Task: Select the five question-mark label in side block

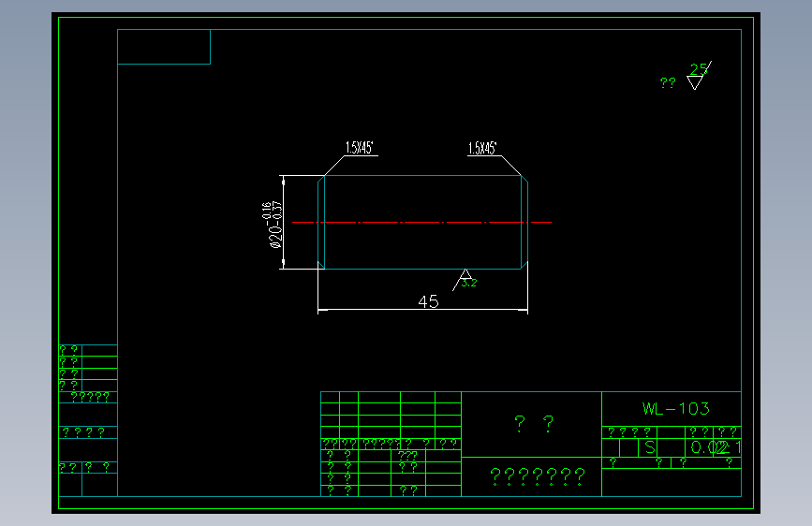Action: pos(90,397)
